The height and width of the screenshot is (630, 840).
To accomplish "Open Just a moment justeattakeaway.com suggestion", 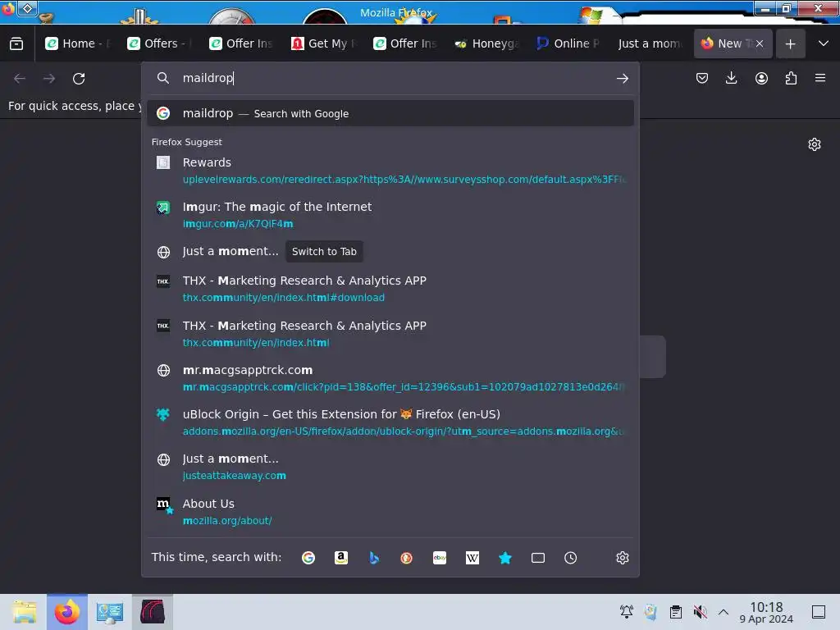I will [390, 467].
